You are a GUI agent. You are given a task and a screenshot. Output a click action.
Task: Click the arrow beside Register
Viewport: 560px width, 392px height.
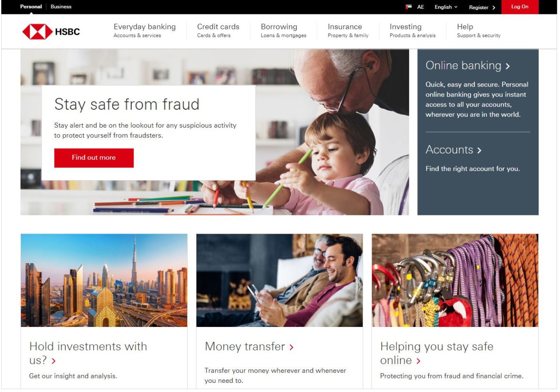493,7
